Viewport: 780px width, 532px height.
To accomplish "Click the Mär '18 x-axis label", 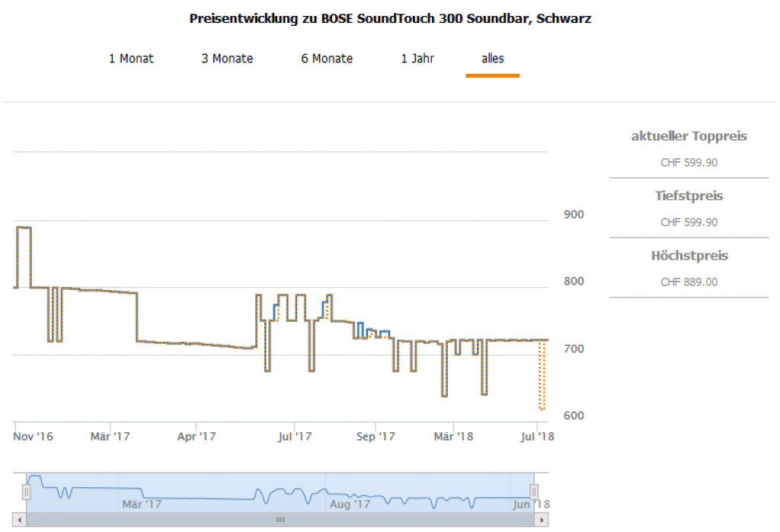I will tap(454, 437).
